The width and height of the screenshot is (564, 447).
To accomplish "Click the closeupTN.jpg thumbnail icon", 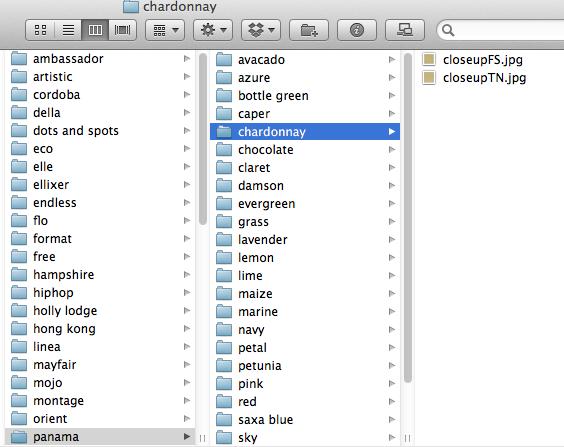I will [429, 78].
